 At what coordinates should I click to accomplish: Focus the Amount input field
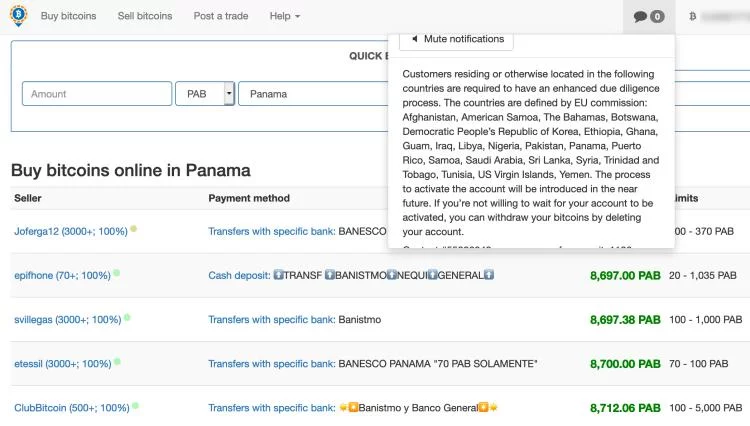(97, 94)
